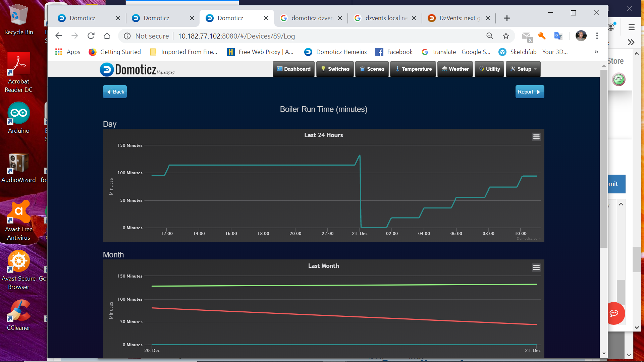644x362 pixels.
Task: Open Chrome's three-dot menu
Action: click(x=597, y=36)
